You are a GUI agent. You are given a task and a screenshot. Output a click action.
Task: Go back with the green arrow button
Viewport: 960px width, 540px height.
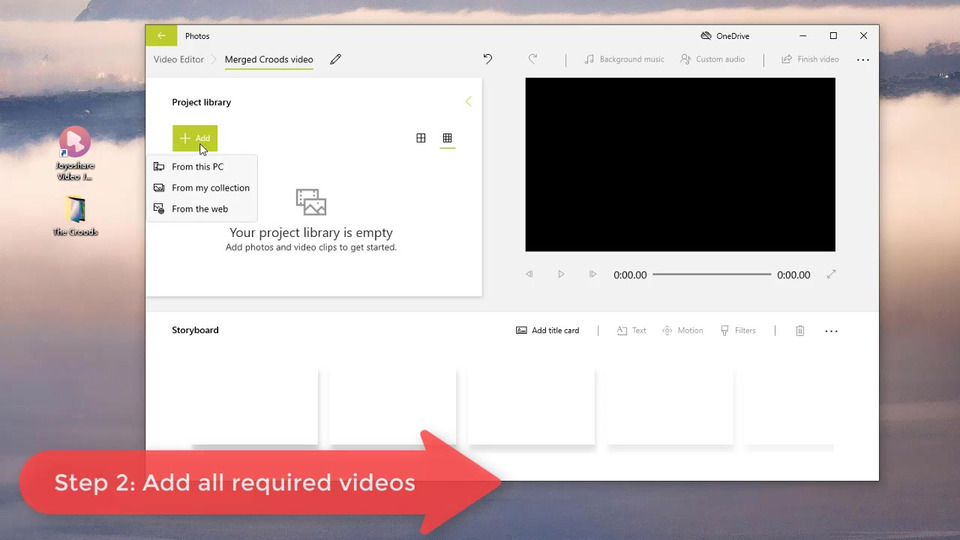click(162, 36)
